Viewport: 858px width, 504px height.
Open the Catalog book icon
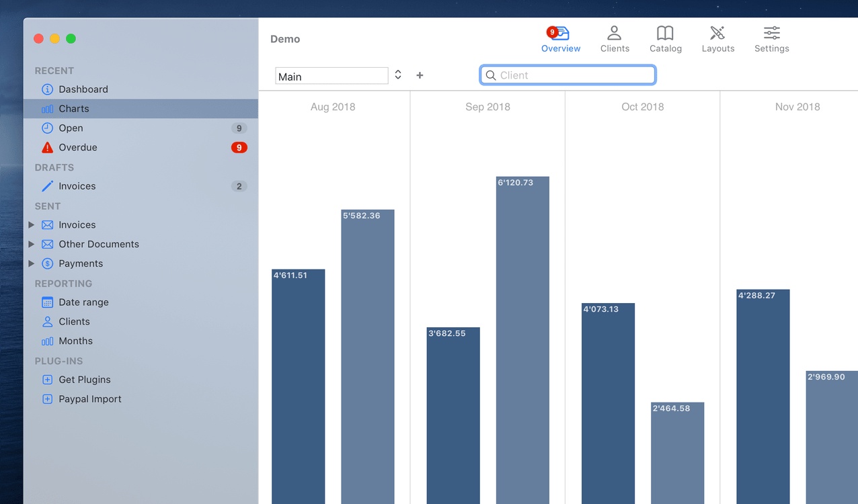pos(665,34)
